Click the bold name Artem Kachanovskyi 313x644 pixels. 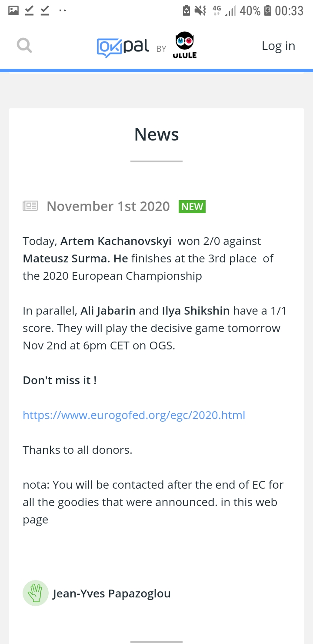116,241
